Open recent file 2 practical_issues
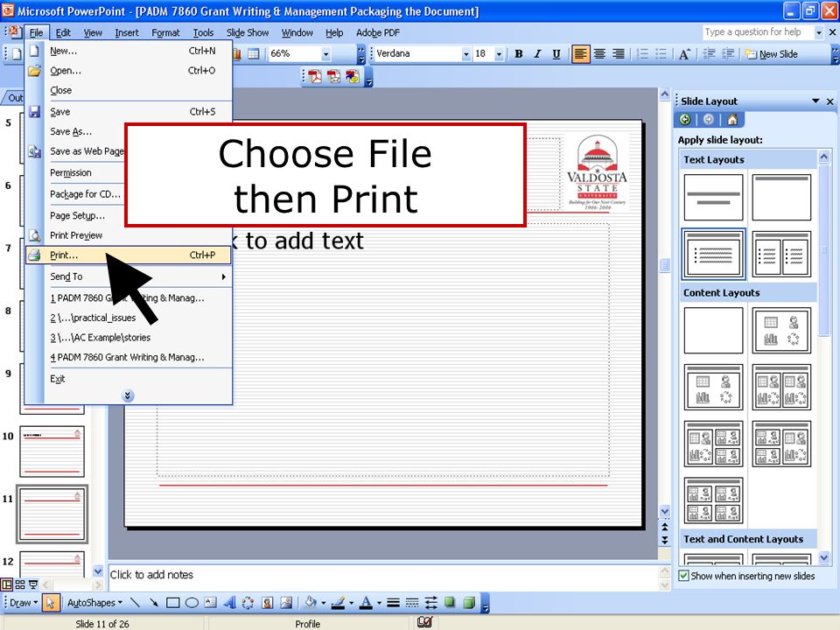The width and height of the screenshot is (840, 630). 128,318
